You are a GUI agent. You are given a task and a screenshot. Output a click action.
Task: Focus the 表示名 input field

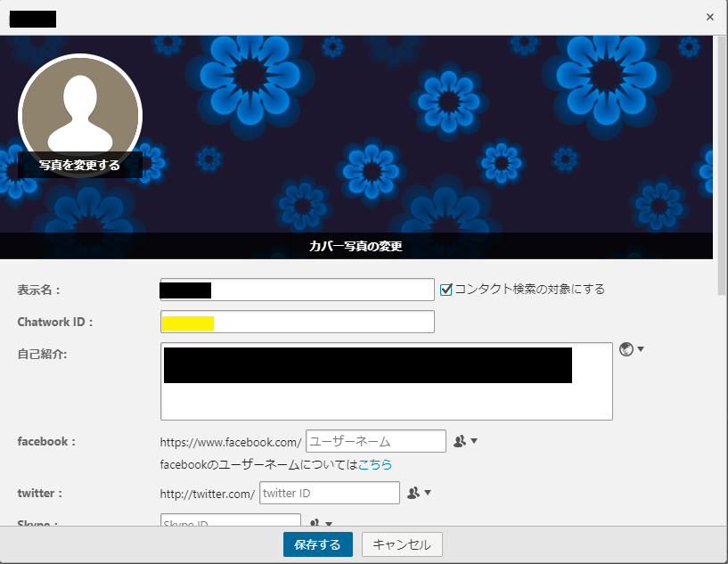pos(297,290)
